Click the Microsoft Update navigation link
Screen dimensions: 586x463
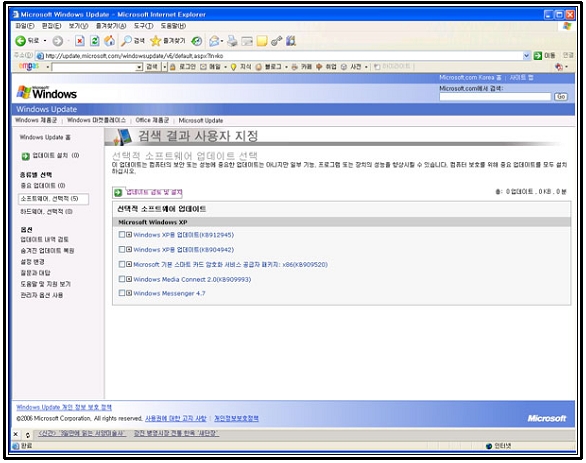[201, 120]
